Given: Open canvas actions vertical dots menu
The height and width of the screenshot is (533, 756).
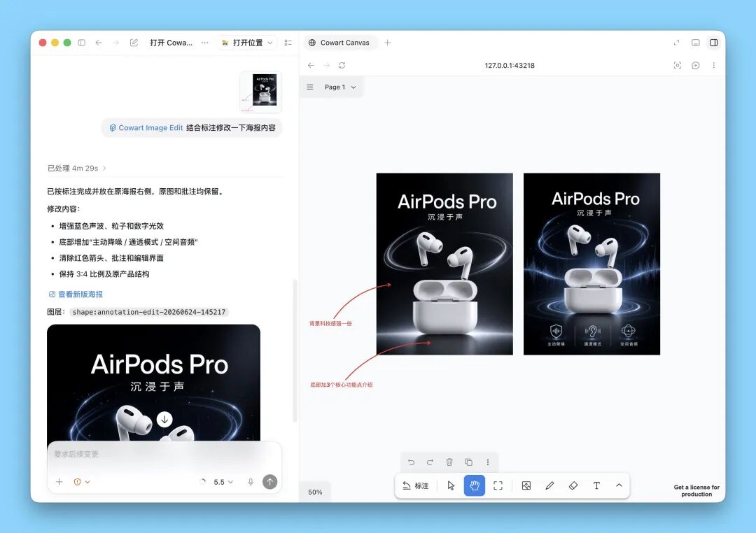Looking at the screenshot, I should coord(488,462).
